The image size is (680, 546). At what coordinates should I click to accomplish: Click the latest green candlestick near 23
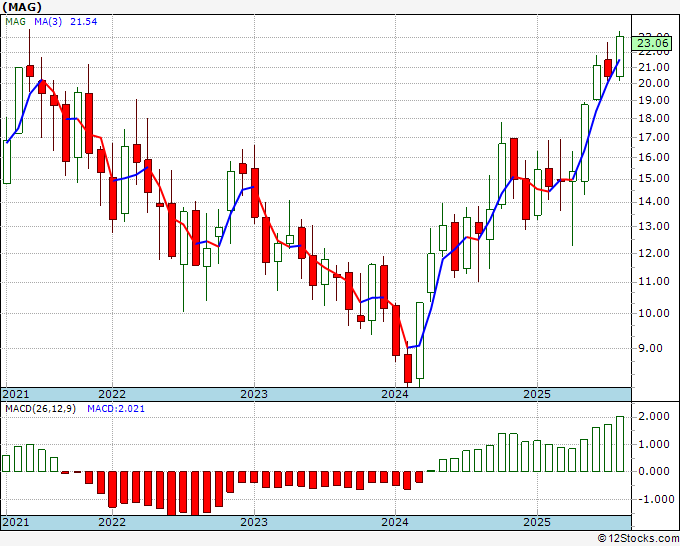click(x=620, y=56)
